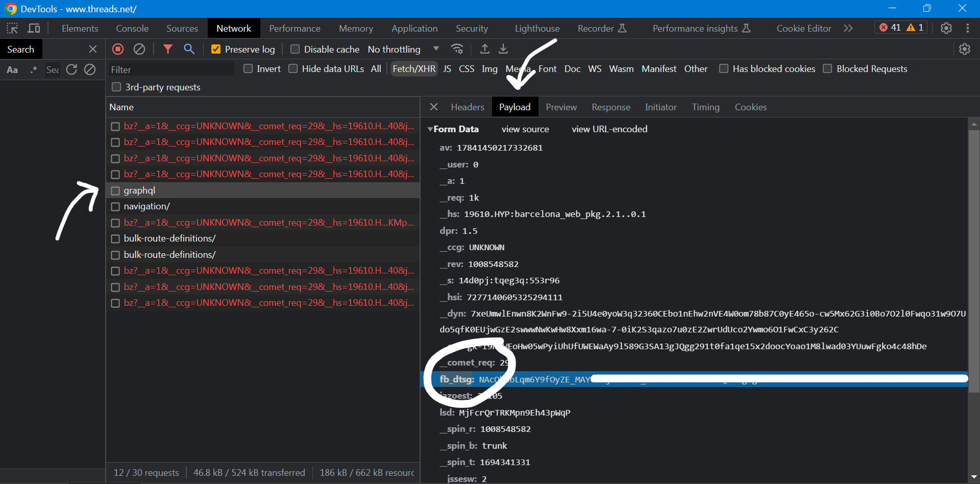Clear the network log

click(139, 49)
